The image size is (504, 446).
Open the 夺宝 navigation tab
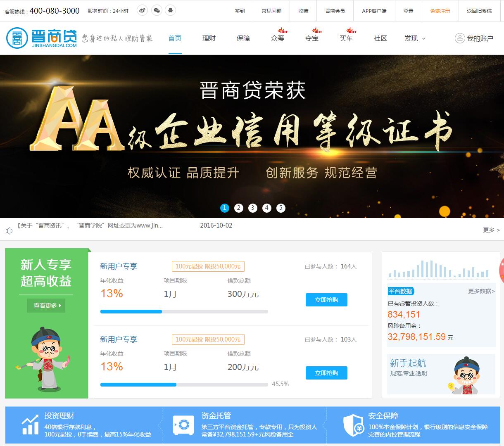point(312,38)
